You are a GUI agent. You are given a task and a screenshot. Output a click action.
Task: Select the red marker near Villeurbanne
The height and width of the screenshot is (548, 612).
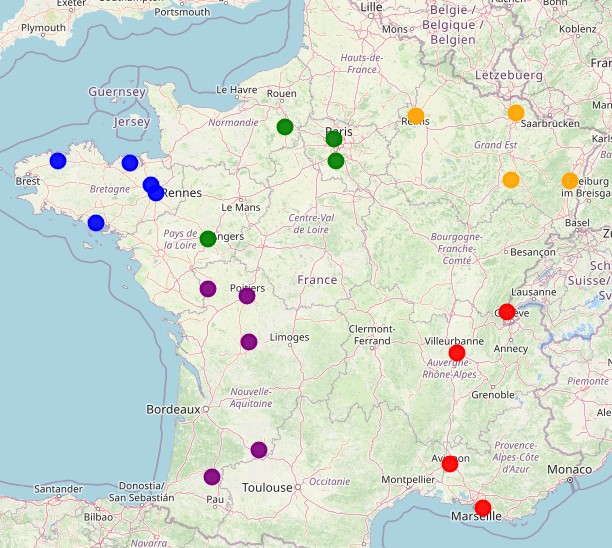point(457,353)
